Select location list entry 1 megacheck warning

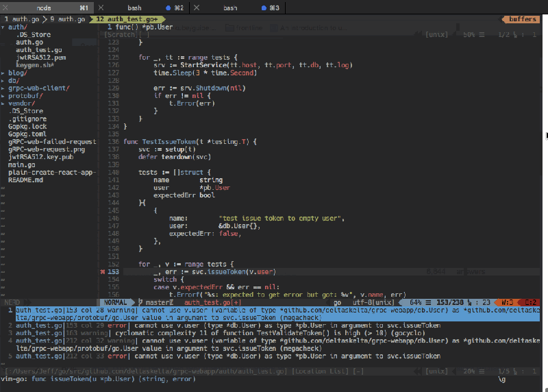click(277, 314)
